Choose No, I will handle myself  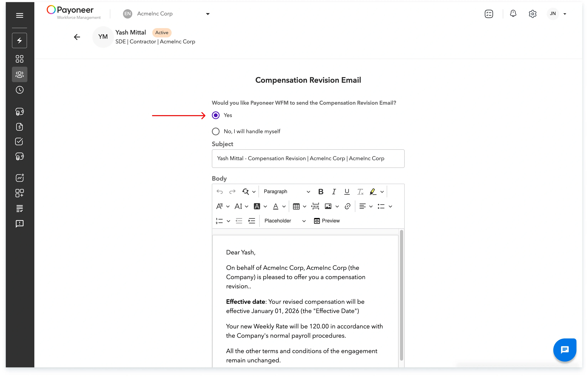coord(216,131)
